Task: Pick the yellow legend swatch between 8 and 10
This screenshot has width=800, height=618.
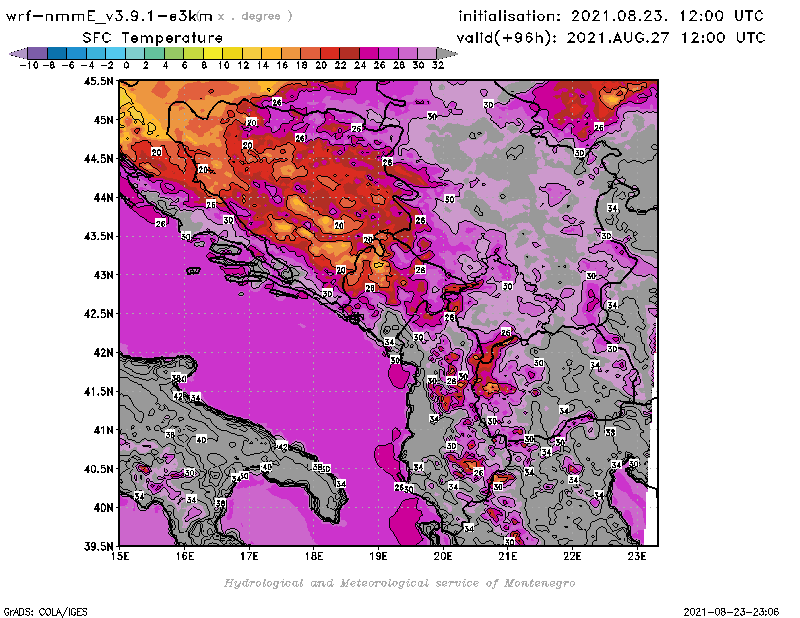Action: [213, 53]
